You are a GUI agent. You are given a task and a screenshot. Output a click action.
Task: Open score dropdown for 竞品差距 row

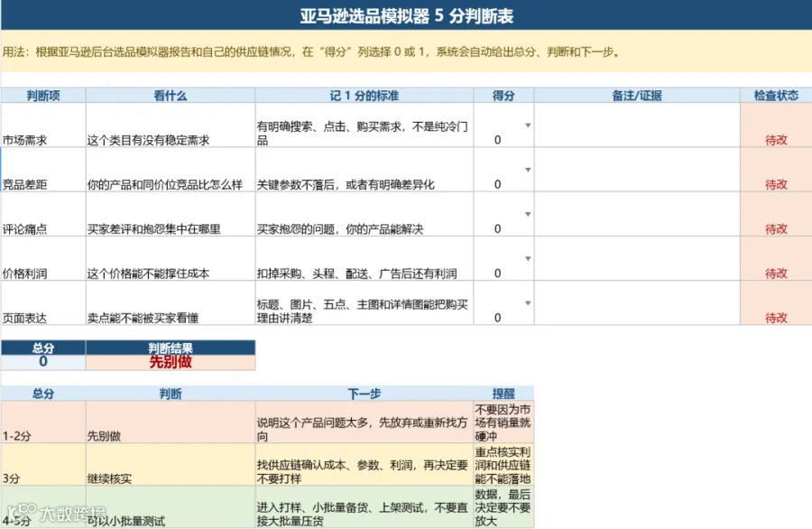(x=528, y=170)
